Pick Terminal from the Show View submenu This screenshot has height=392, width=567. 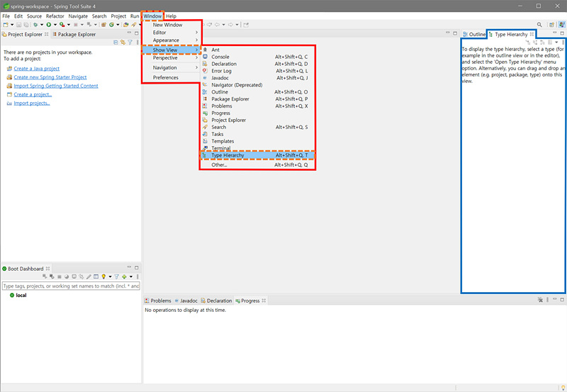(x=257, y=148)
